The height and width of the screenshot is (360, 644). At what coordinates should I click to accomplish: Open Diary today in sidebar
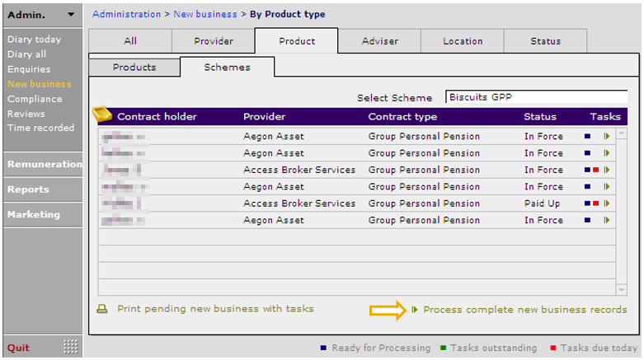pos(34,40)
